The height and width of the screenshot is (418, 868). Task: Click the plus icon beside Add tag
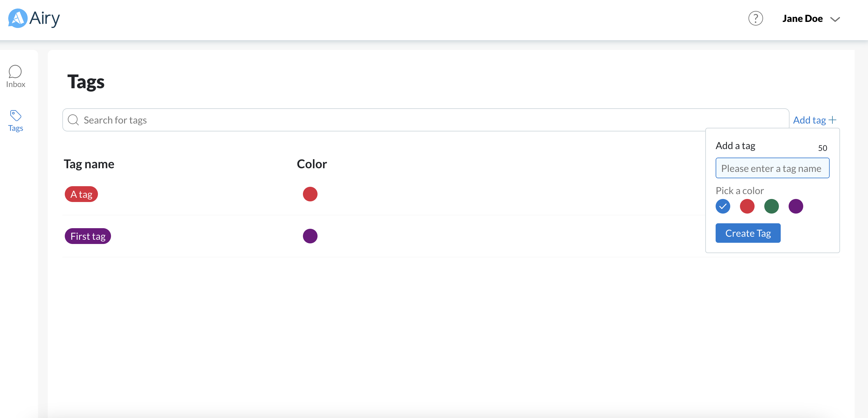833,120
